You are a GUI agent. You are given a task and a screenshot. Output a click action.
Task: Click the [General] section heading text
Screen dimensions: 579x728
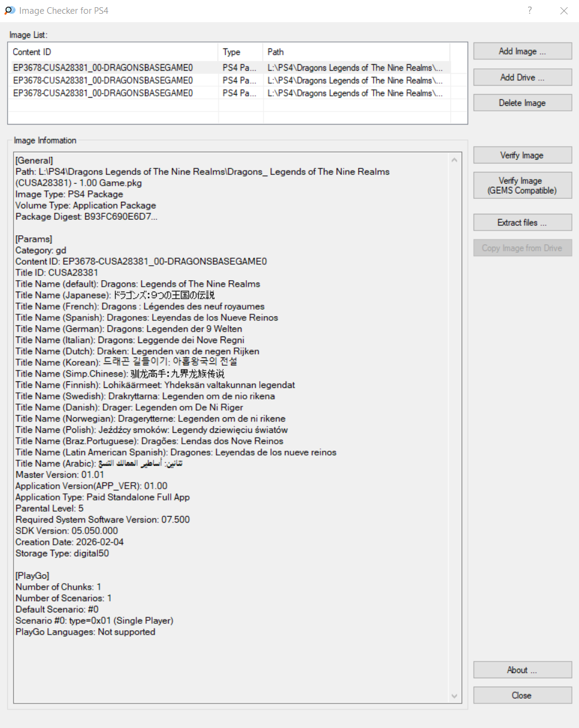(x=34, y=160)
